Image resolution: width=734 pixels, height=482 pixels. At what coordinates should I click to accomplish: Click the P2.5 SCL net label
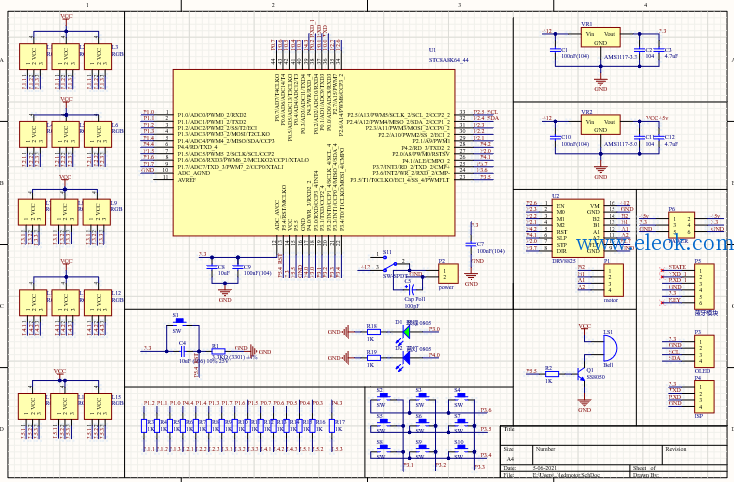pyautogui.click(x=485, y=112)
